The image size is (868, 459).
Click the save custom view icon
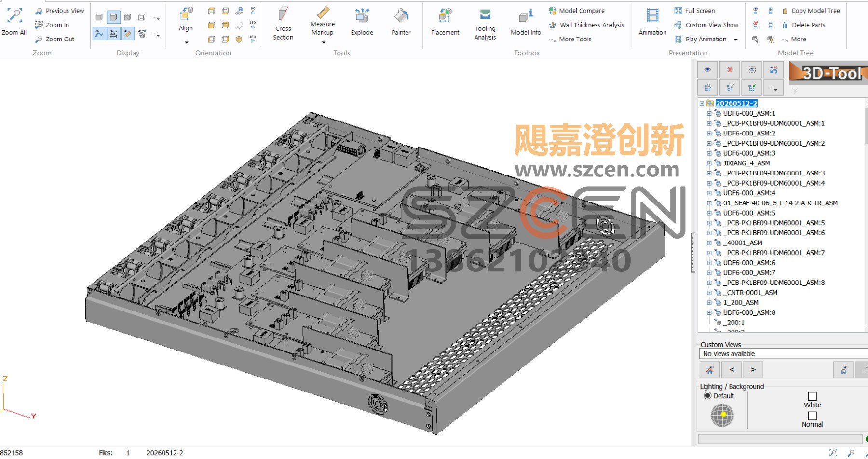(843, 370)
